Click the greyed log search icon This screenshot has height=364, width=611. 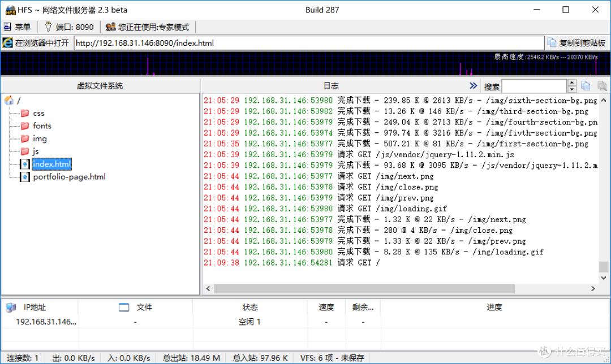click(x=601, y=86)
